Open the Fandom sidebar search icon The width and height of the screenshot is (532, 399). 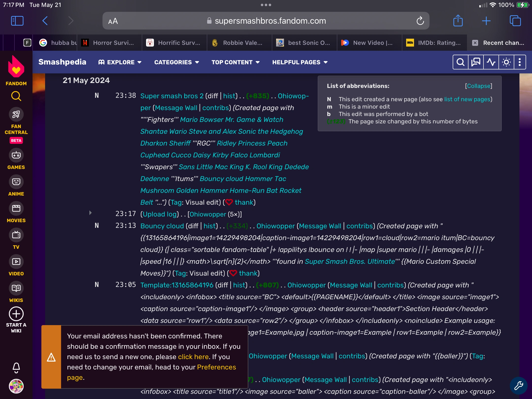pyautogui.click(x=16, y=96)
